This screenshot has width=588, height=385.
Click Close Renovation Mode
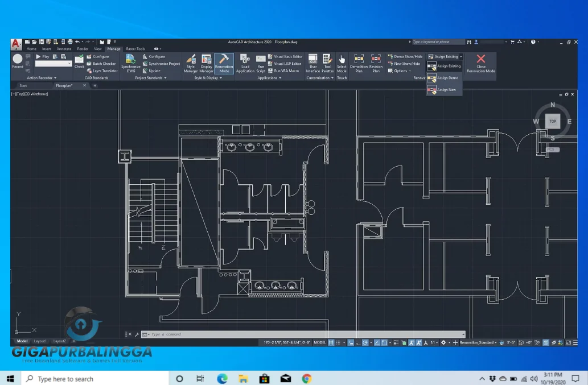481,63
